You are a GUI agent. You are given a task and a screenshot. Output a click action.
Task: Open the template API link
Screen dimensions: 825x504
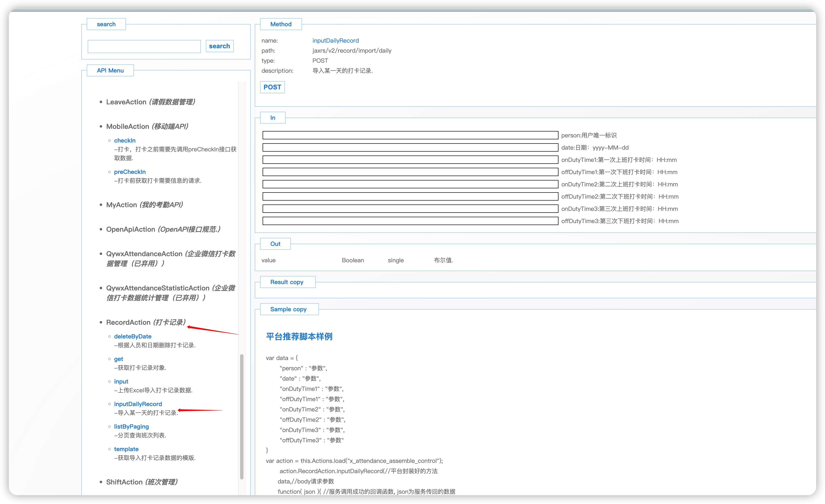pyautogui.click(x=126, y=449)
